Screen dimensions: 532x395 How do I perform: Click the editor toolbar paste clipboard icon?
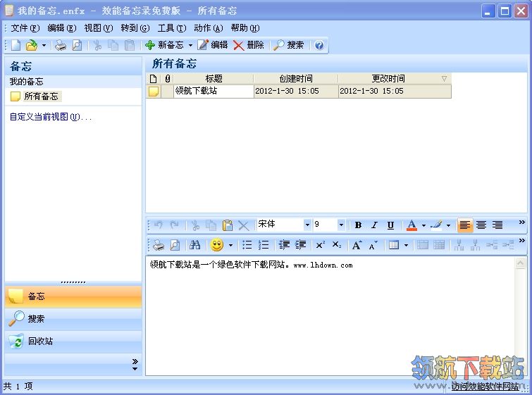pyautogui.click(x=228, y=225)
